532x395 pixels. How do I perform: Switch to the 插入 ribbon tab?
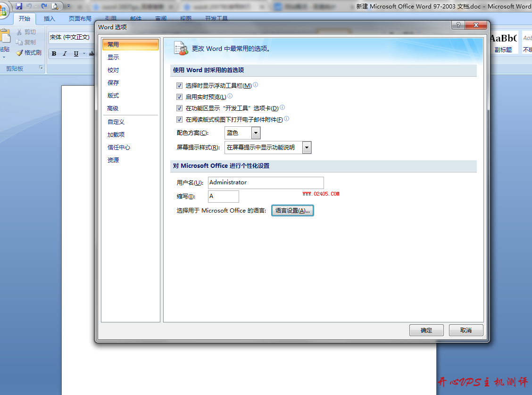(49, 19)
